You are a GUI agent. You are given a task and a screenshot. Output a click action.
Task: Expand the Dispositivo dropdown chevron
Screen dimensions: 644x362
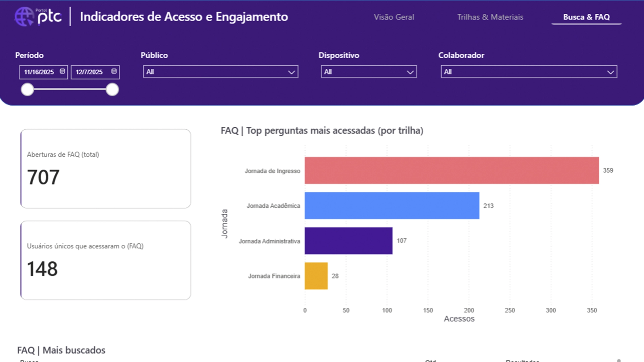pos(410,72)
